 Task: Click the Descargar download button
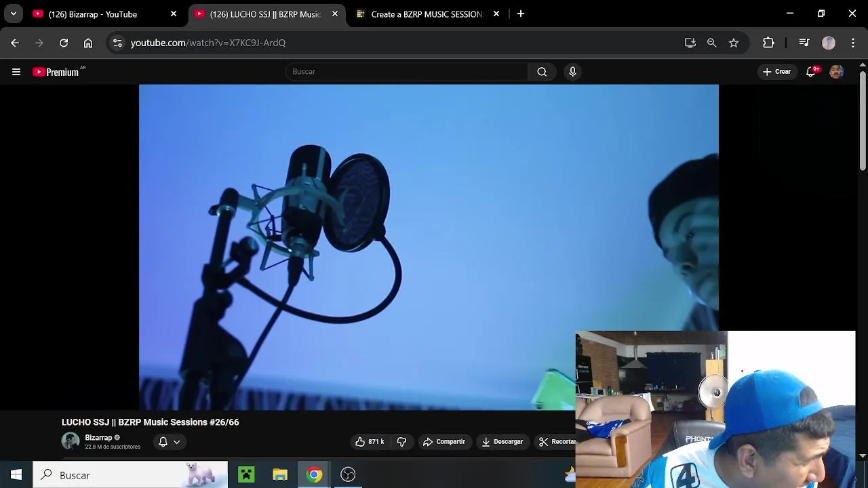point(502,442)
